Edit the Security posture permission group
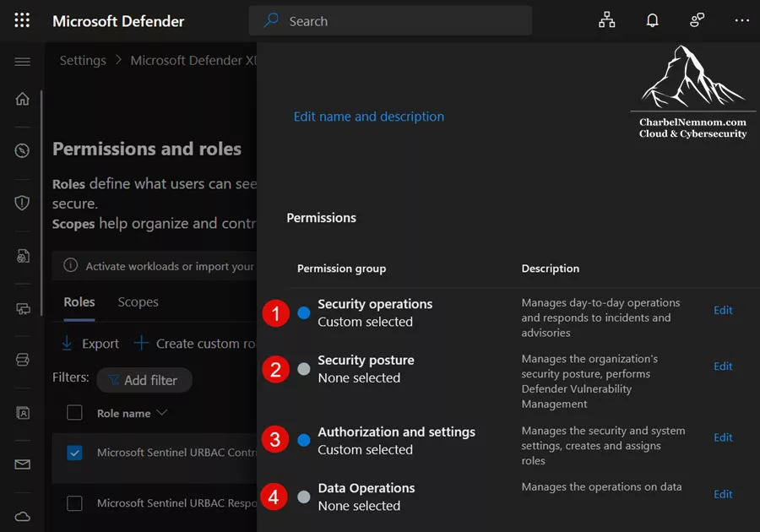This screenshot has width=760, height=532. (x=723, y=366)
